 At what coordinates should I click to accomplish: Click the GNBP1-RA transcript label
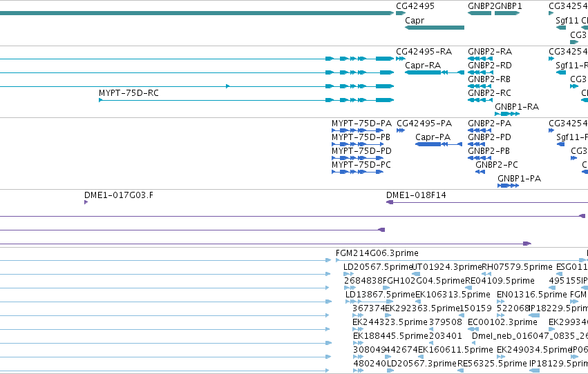[x=517, y=107]
